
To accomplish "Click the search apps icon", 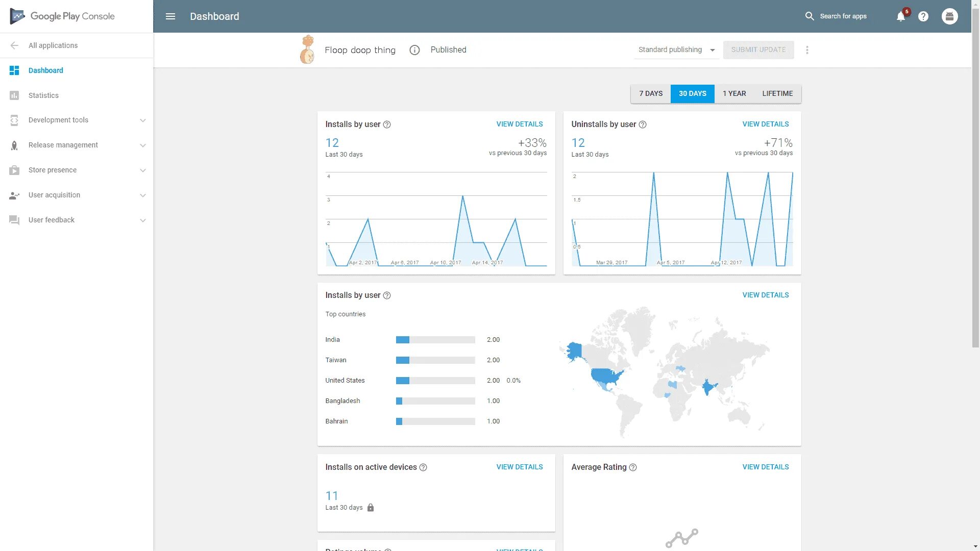I will pyautogui.click(x=809, y=16).
